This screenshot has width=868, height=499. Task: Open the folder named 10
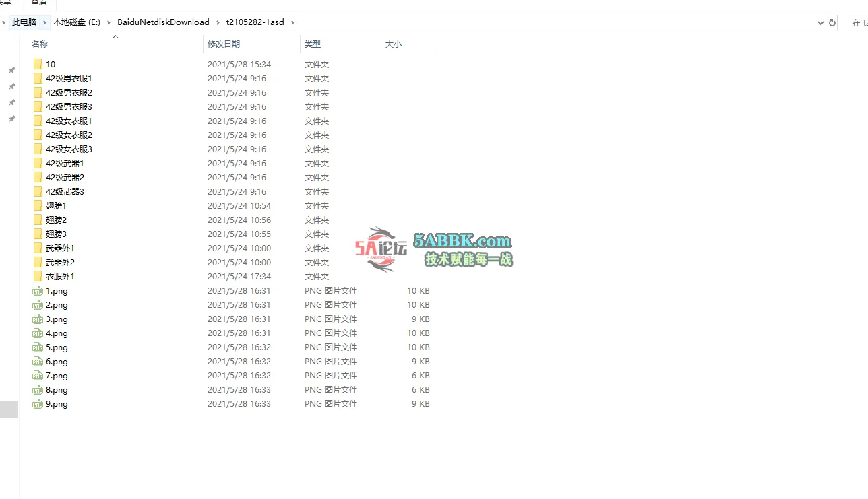click(49, 64)
